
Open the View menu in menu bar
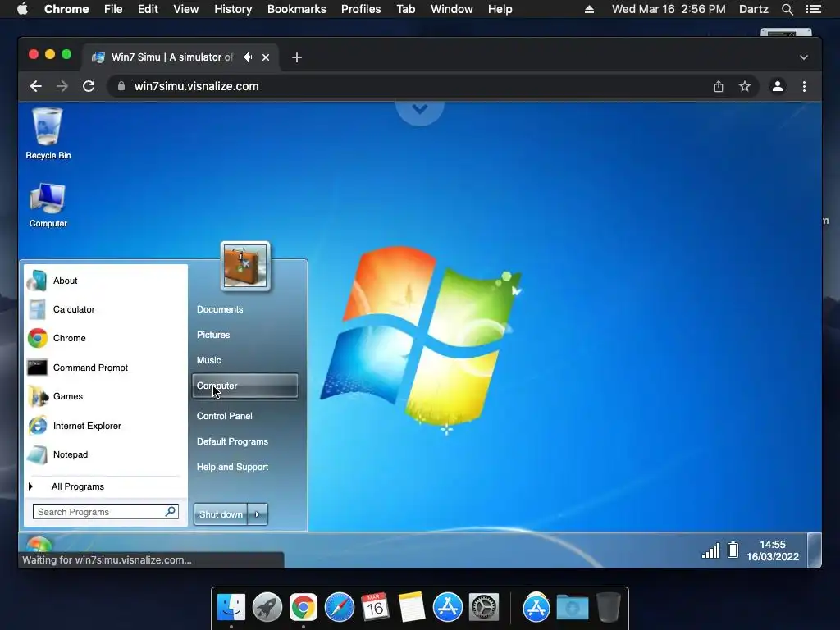pos(186,9)
